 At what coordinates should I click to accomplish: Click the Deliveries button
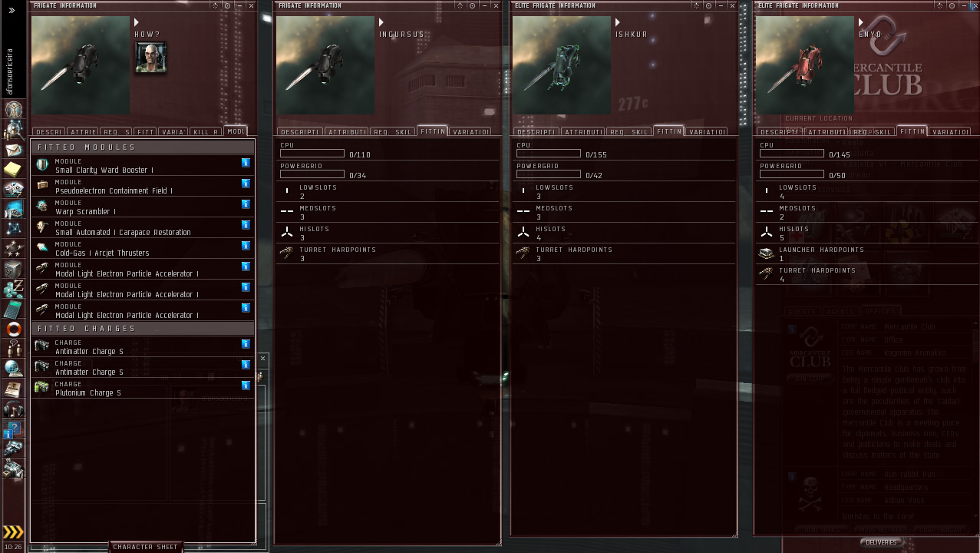(881, 542)
